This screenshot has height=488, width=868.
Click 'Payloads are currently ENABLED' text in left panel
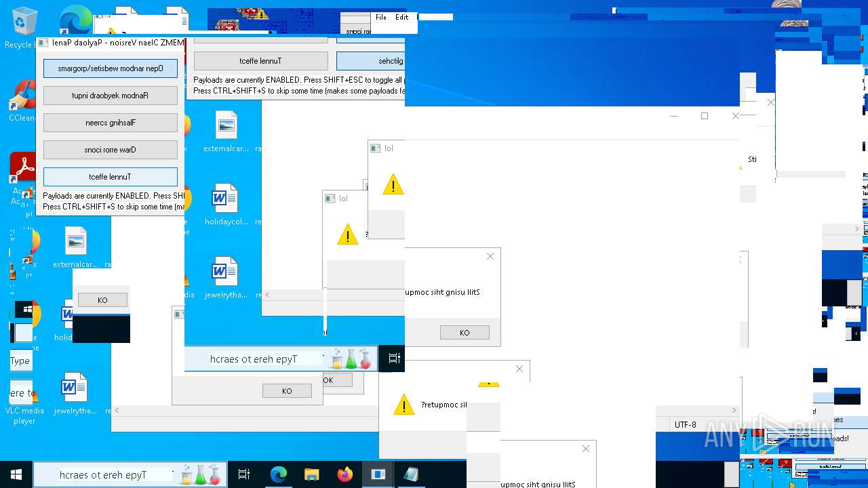(x=113, y=196)
